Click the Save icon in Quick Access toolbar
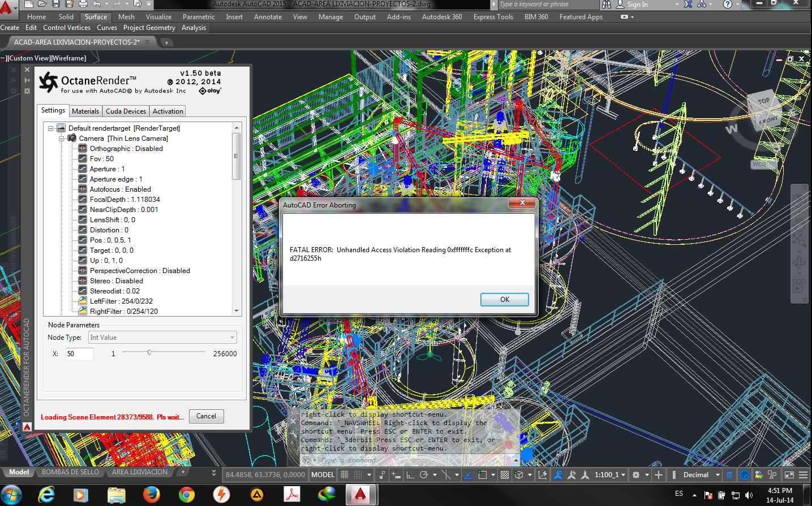The width and height of the screenshot is (812, 506). 55,4
